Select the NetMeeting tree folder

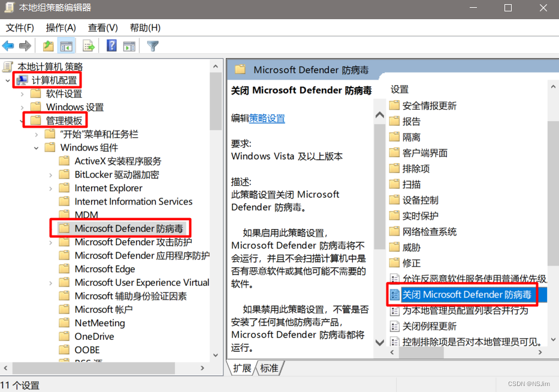[92, 323]
